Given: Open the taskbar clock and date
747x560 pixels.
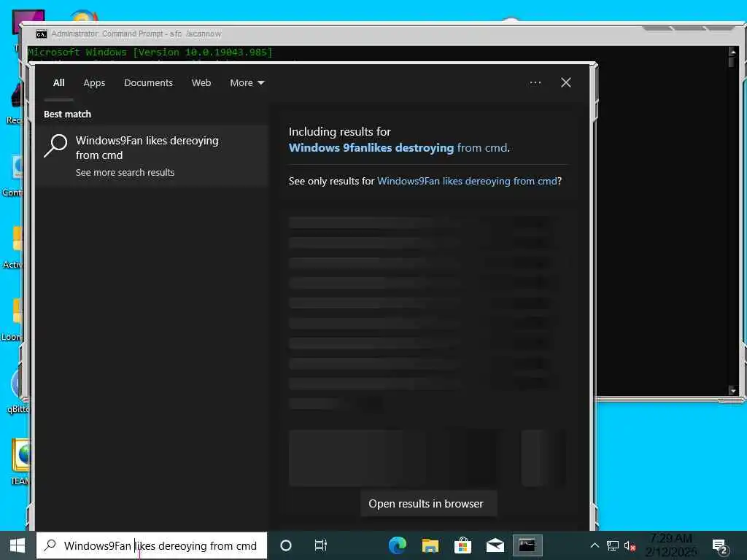Looking at the screenshot, I should click(x=671, y=545).
